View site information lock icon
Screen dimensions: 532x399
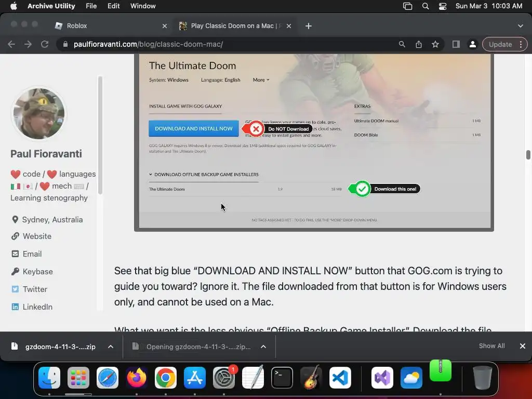(65, 44)
